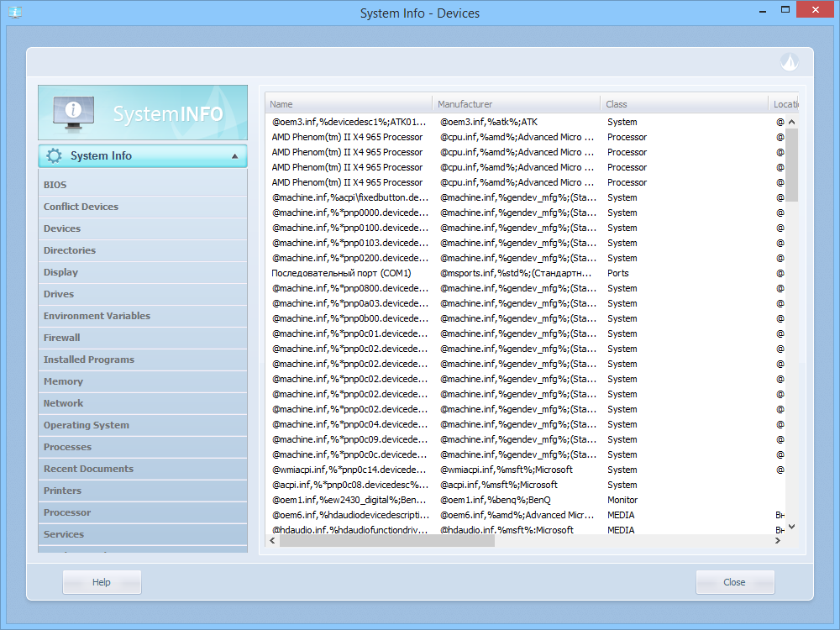Viewport: 840px width, 630px height.
Task: Minimize the System Info window
Action: click(763, 10)
